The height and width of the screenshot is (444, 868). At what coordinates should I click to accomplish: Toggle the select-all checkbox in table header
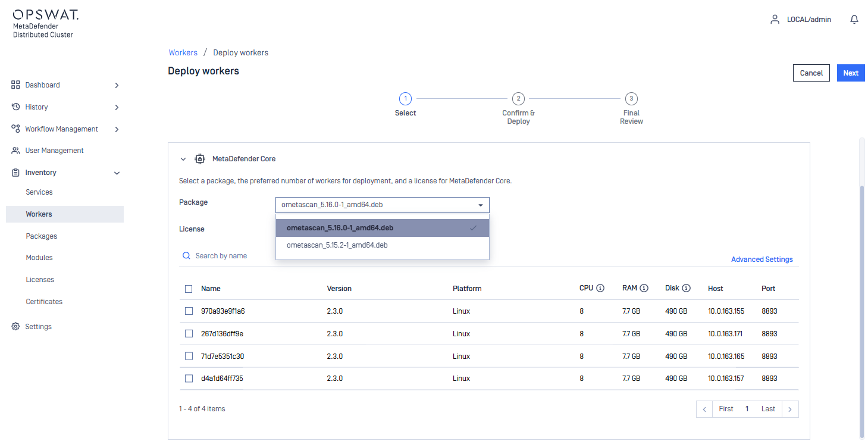tap(189, 289)
